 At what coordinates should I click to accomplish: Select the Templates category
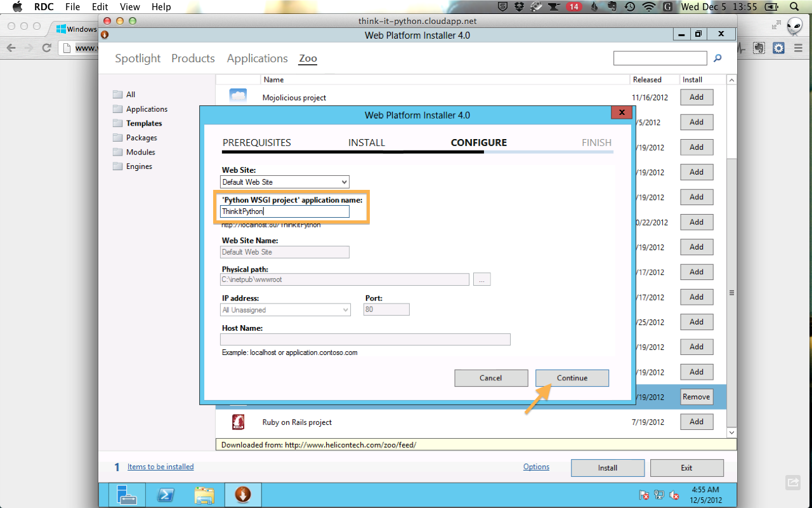[x=144, y=123]
